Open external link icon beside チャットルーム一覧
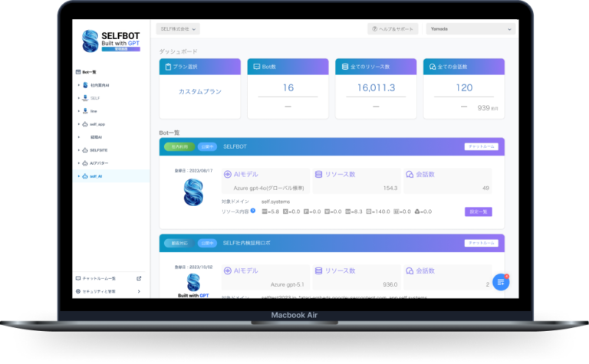This screenshot has width=589, height=364. (139, 278)
